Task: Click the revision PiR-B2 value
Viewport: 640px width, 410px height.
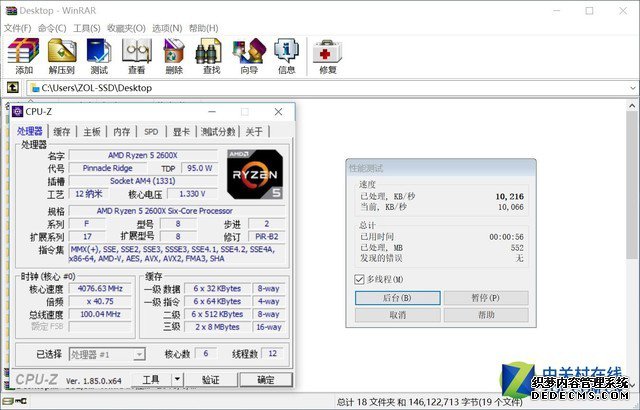Action: click(x=267, y=237)
